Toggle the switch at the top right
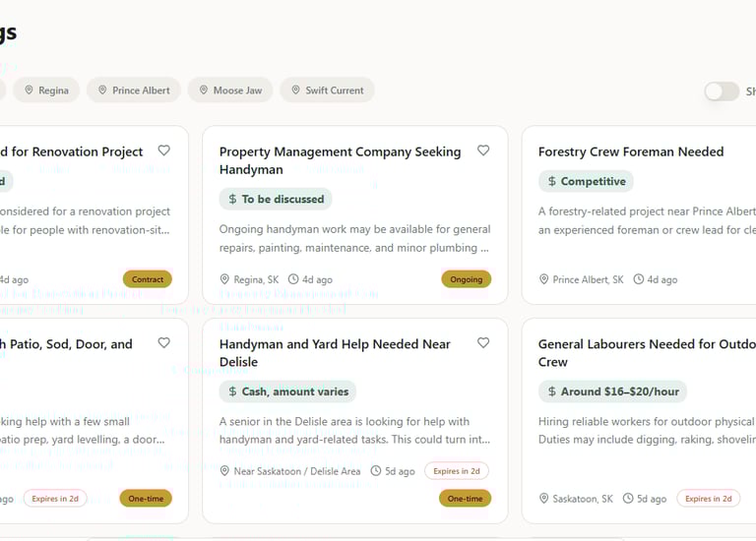The image size is (756, 541). point(722,91)
